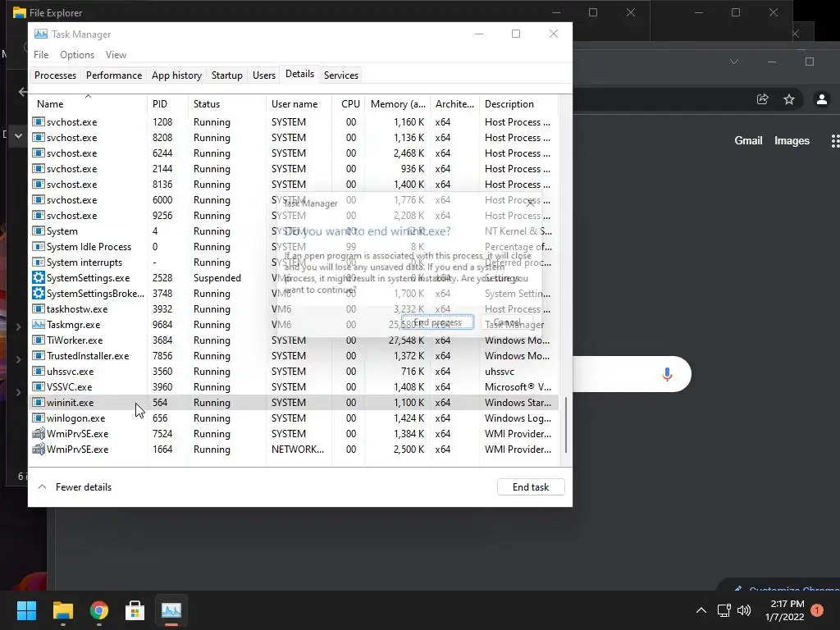Select the SystemSettingsBroker gear icon
This screenshot has height=630, width=840.
[x=38, y=293]
